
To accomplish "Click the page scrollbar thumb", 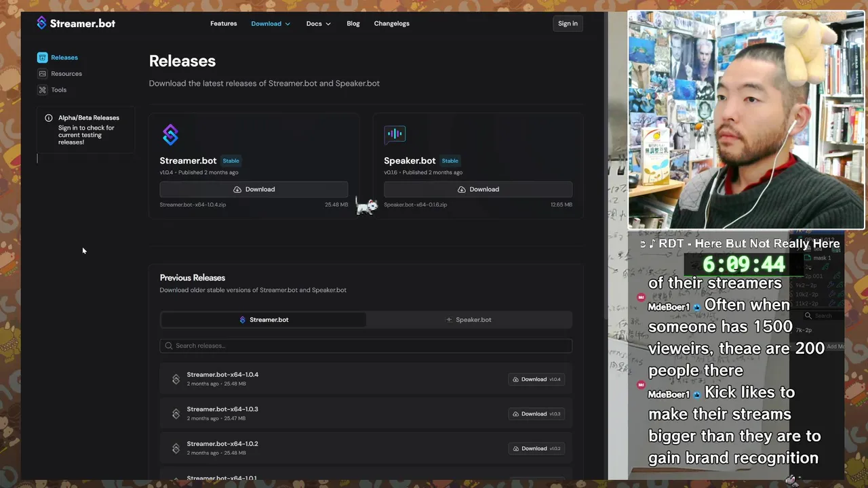I will pyautogui.click(x=606, y=166).
